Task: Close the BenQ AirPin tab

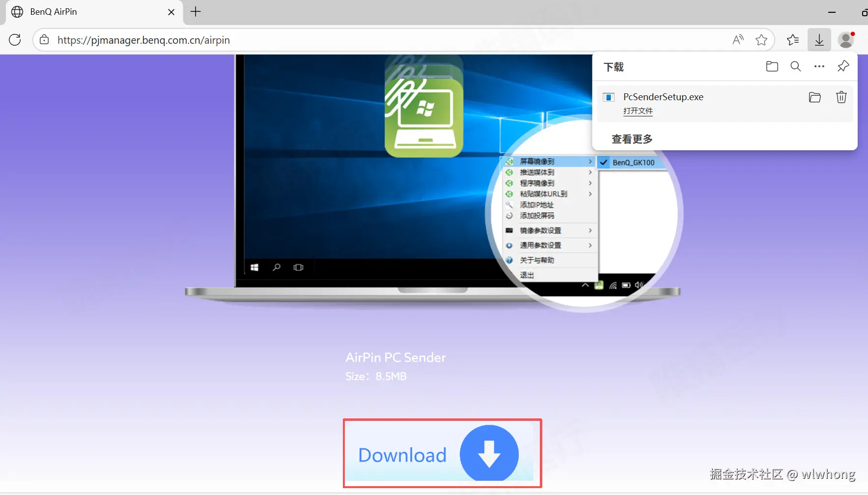Action: click(x=171, y=12)
